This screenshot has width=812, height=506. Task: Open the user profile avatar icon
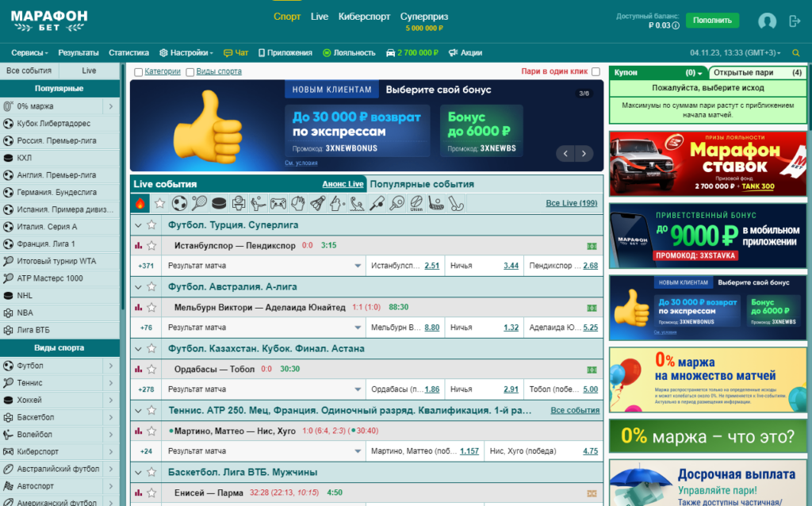pos(767,21)
